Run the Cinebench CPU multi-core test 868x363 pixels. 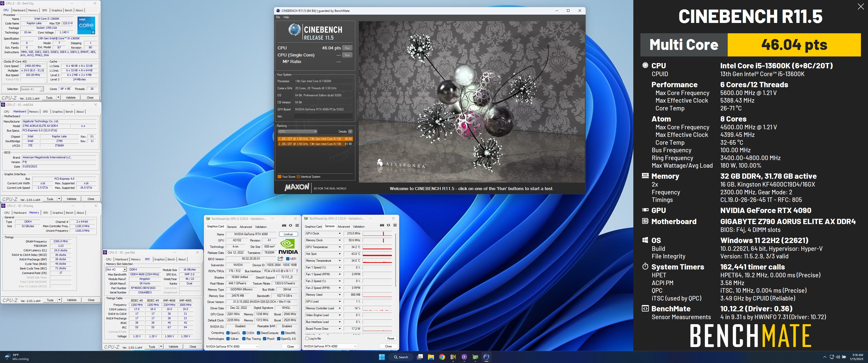click(347, 48)
